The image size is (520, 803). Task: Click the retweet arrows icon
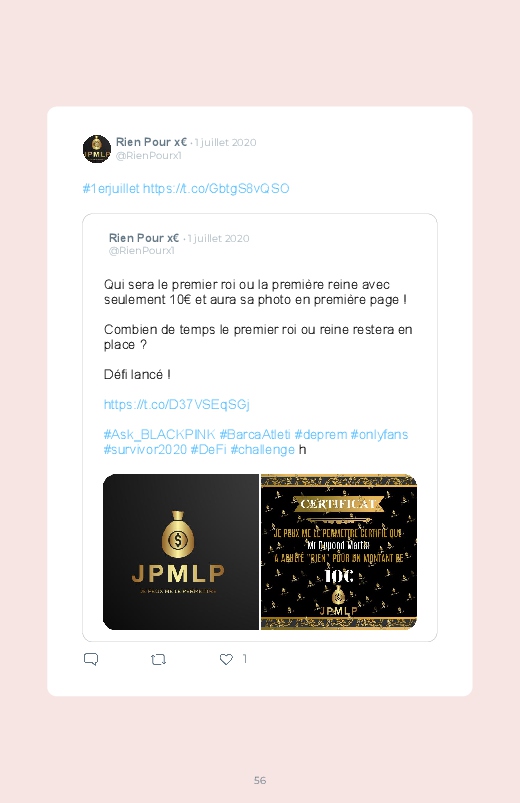point(158,659)
